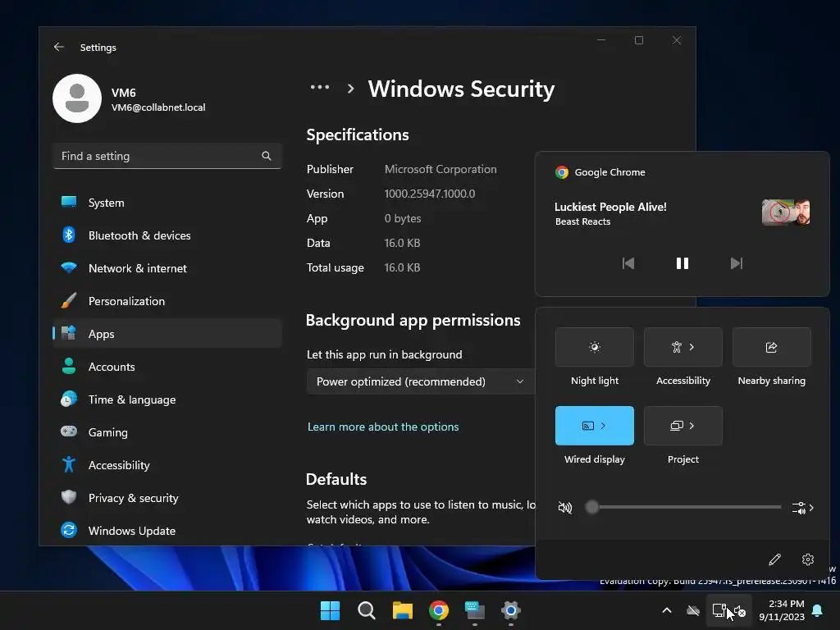This screenshot has width=840, height=630.
Task: Click muted volume icon in system tray
Action: coord(740,610)
